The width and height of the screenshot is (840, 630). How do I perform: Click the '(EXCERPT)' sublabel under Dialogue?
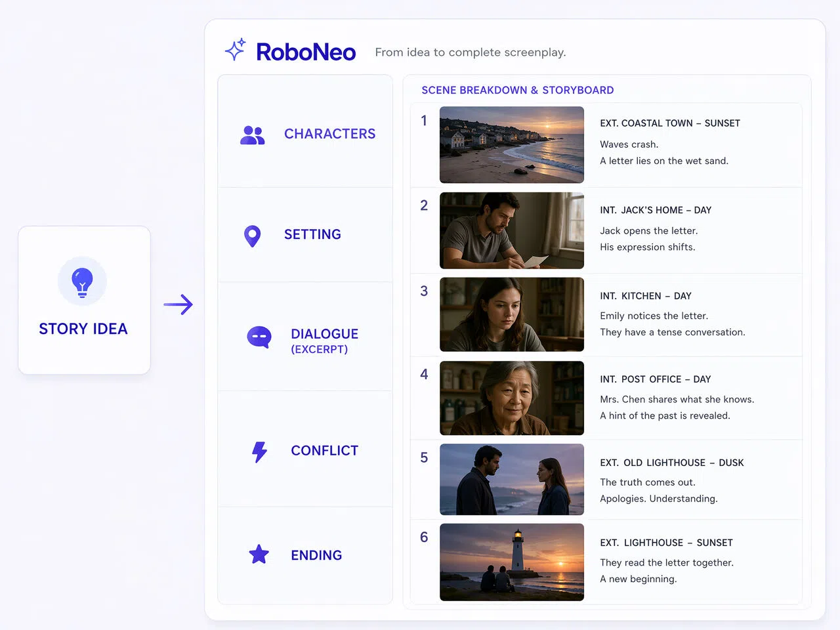click(320, 350)
